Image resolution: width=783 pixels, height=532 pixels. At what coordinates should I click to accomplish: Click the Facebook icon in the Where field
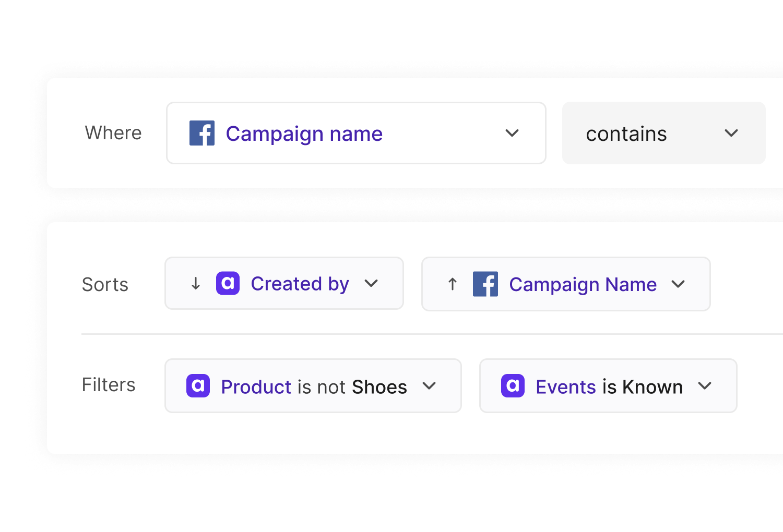[201, 133]
